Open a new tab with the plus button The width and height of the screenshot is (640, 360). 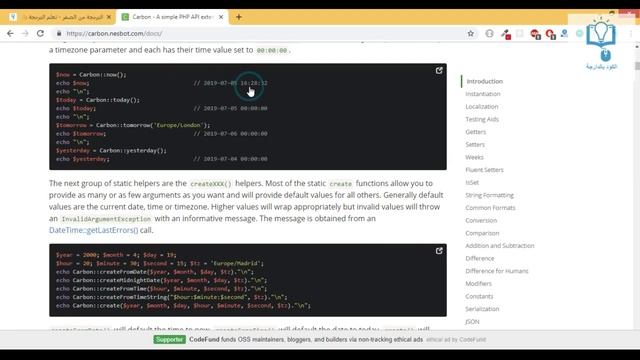(239, 17)
